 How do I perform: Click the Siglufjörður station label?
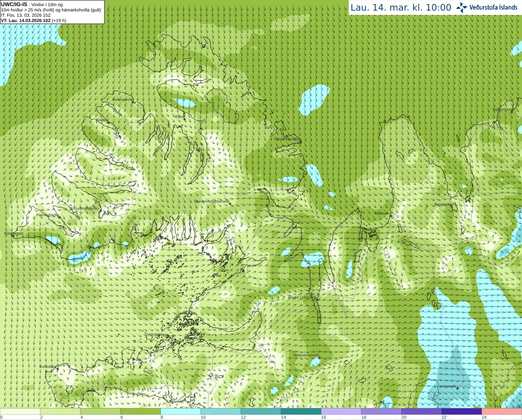[x=502, y=109]
